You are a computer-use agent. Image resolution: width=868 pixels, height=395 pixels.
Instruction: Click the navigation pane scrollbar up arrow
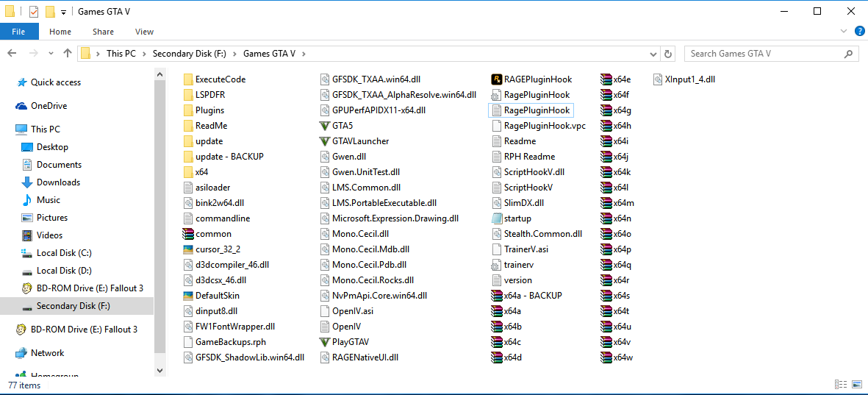[x=160, y=74]
